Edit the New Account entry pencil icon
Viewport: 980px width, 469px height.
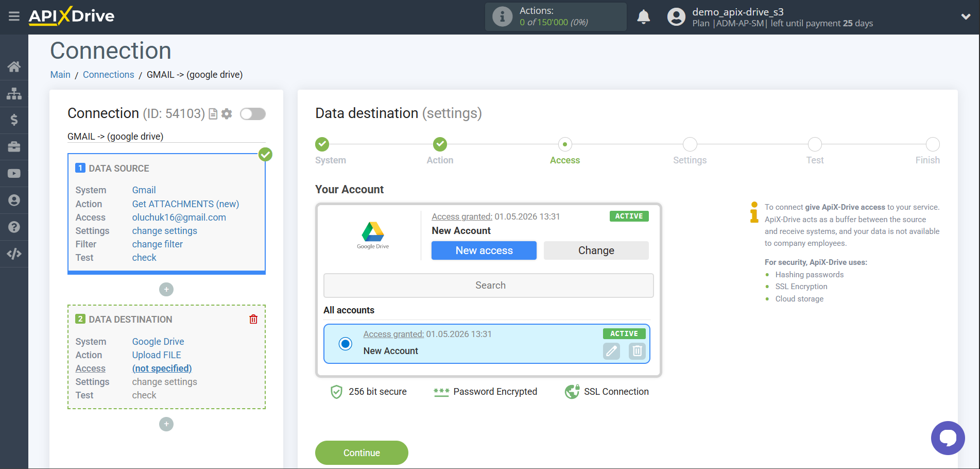611,351
